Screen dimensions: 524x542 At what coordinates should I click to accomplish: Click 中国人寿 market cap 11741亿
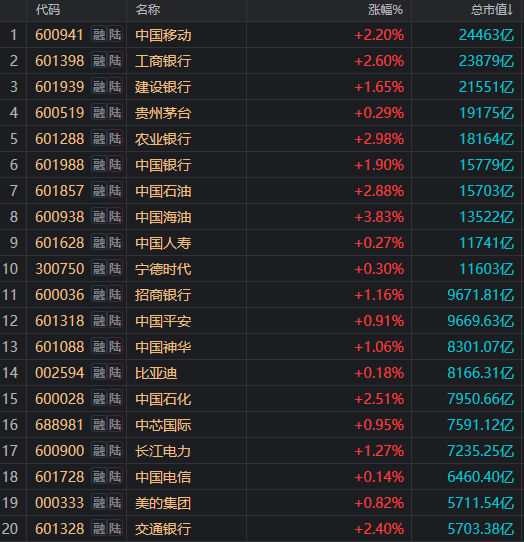[486, 243]
